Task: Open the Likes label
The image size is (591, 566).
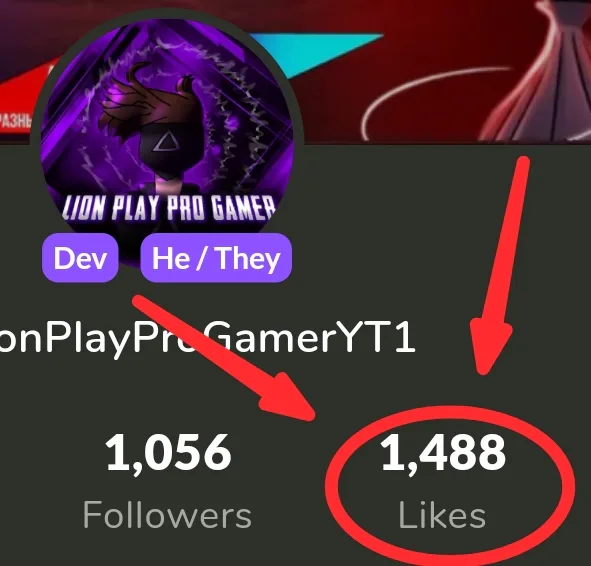Action: (x=442, y=515)
